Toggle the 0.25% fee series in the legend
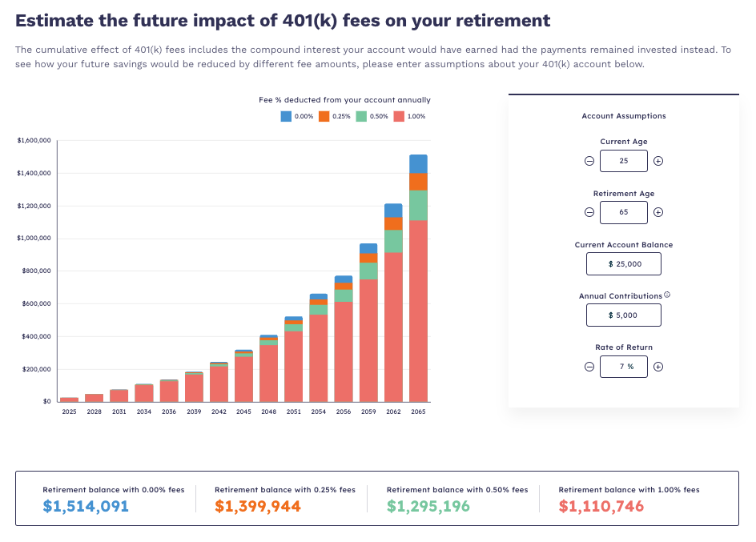Viewport: 756px width, 542px height. [x=324, y=116]
